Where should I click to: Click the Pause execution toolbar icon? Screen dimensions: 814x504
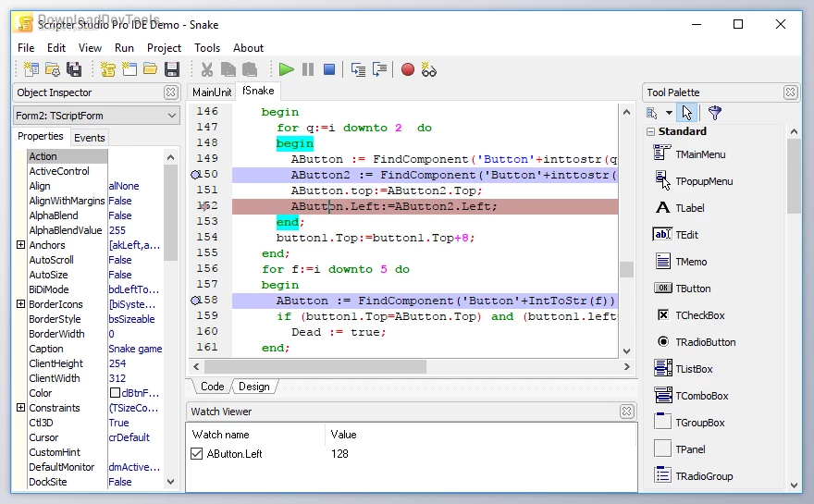tap(308, 69)
